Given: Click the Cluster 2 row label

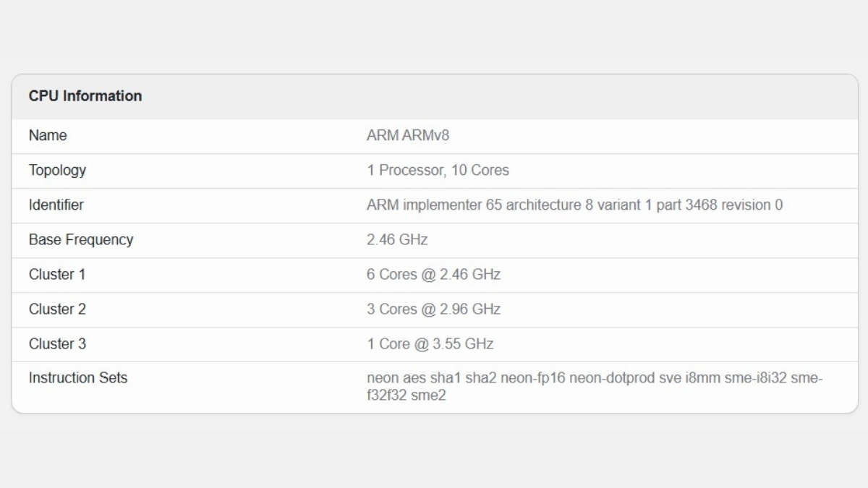Looking at the screenshot, I should coord(57,309).
